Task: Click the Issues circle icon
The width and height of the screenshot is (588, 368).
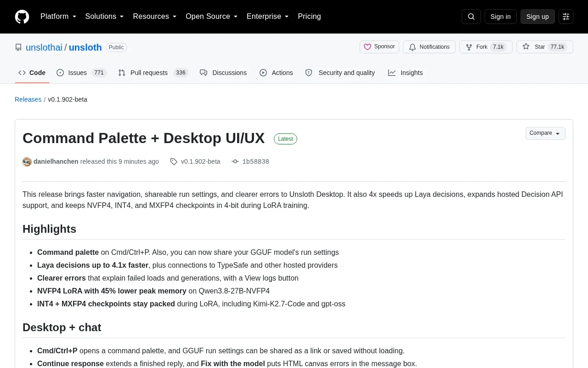Action: 60,73
